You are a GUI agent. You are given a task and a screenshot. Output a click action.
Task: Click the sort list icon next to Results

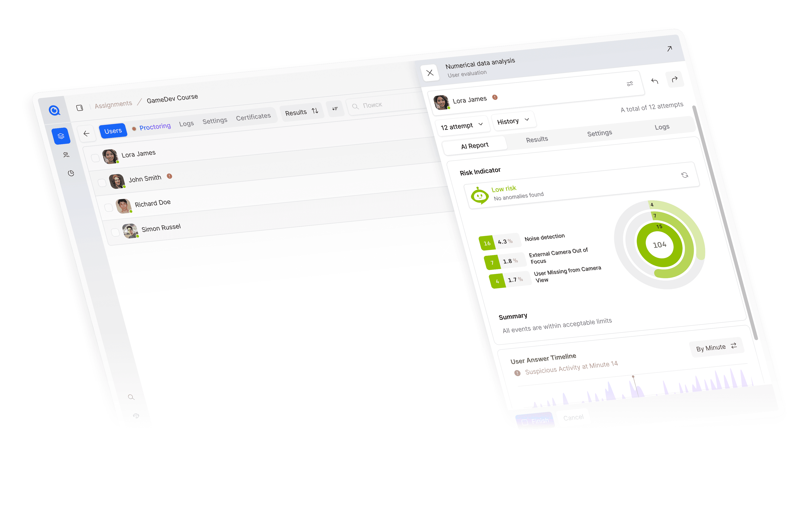pyautogui.click(x=335, y=109)
